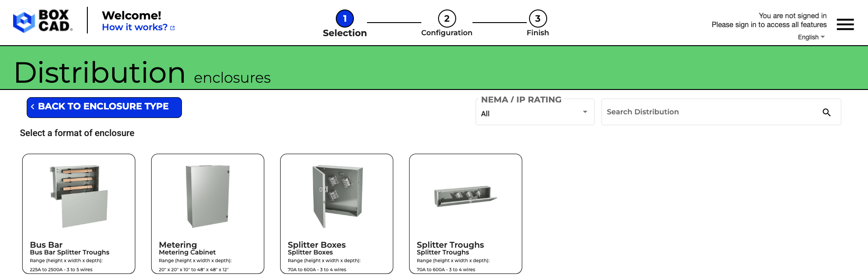Go to the Finish step label
Viewport: 868px width, 278px height.
click(x=538, y=33)
